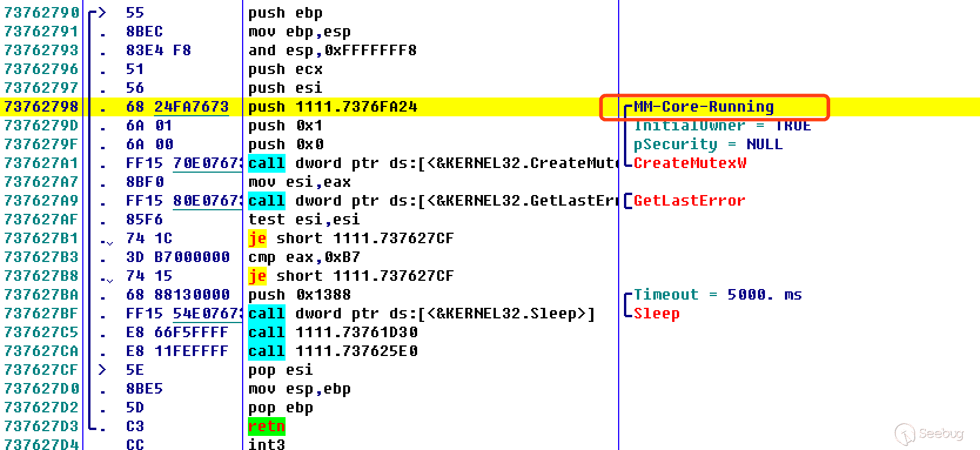Select the 'test esi,esi' instruction
Screen dimensions: 980x450
(x=304, y=219)
